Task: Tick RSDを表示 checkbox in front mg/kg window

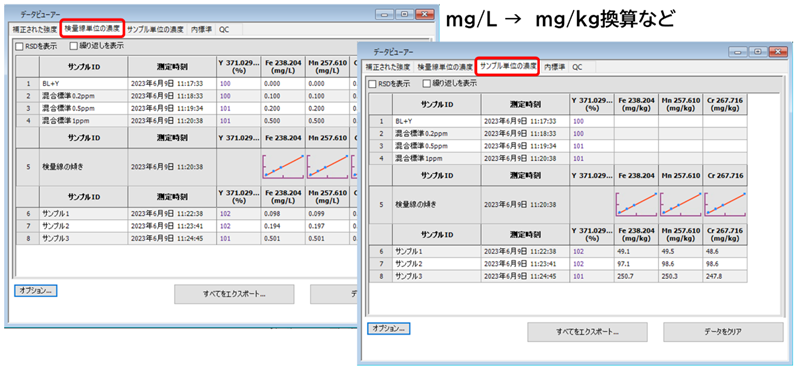Action: coord(373,84)
